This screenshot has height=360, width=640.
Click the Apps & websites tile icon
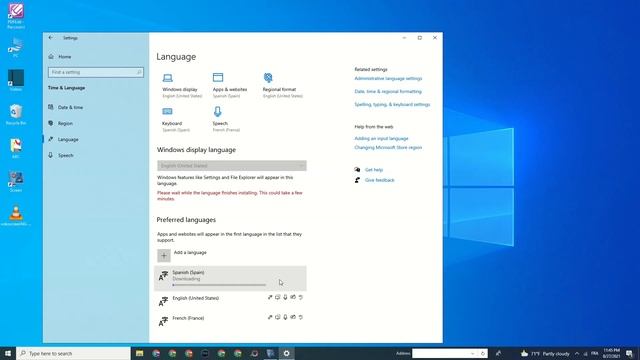point(218,77)
